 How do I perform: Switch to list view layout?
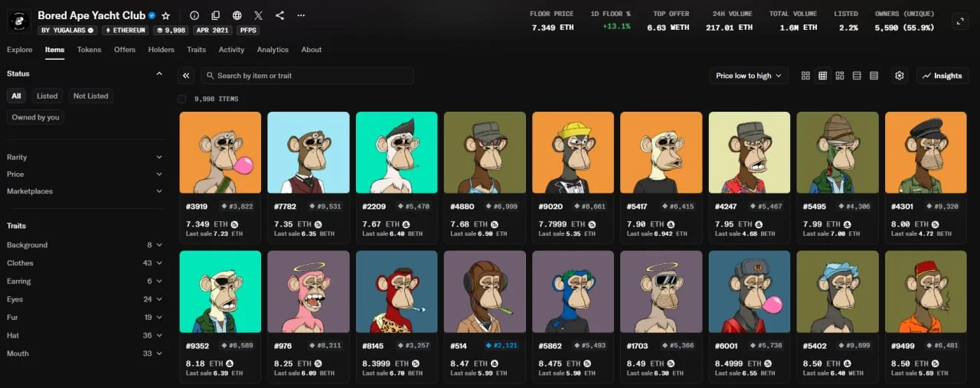(857, 76)
